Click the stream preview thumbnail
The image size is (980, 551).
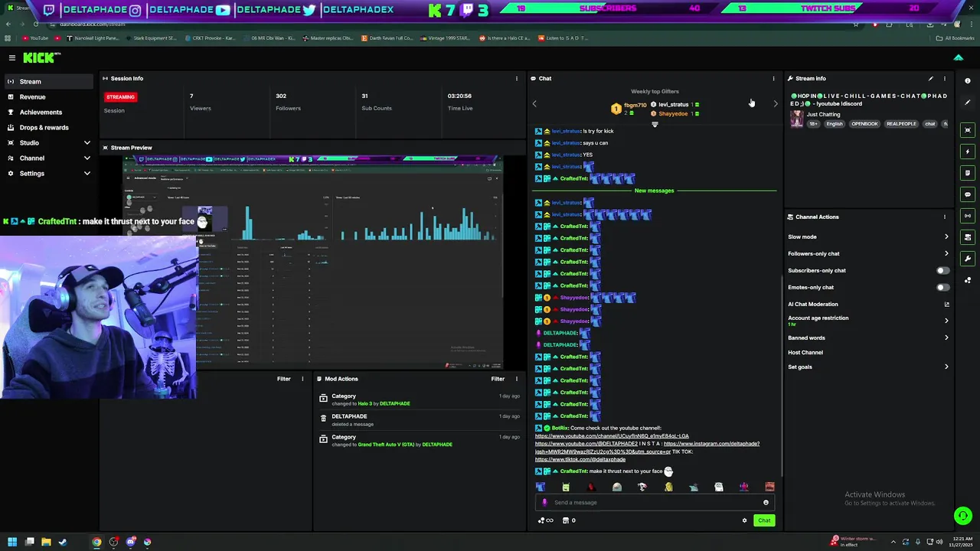313,262
